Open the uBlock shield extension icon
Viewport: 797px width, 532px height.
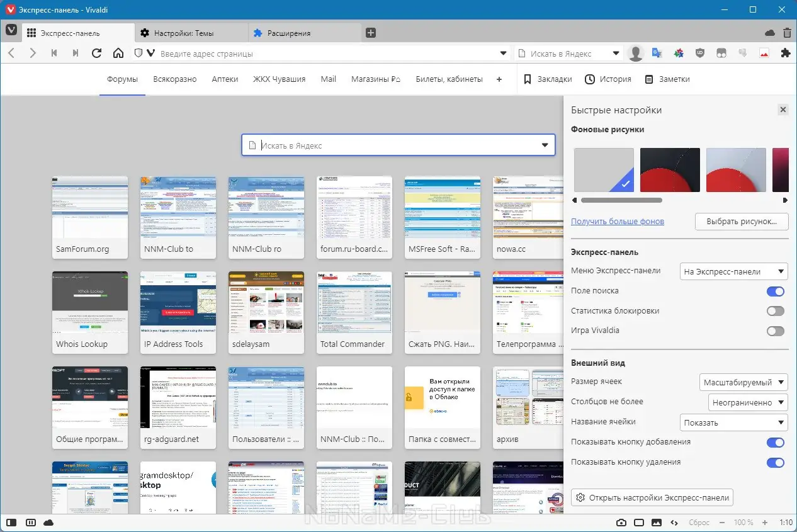700,54
